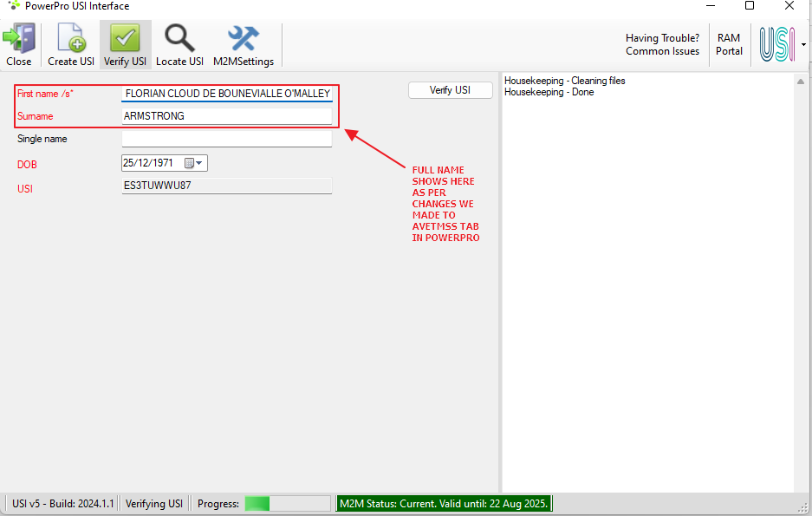Click the Single name label
This screenshot has width=812, height=516.
tap(42, 139)
